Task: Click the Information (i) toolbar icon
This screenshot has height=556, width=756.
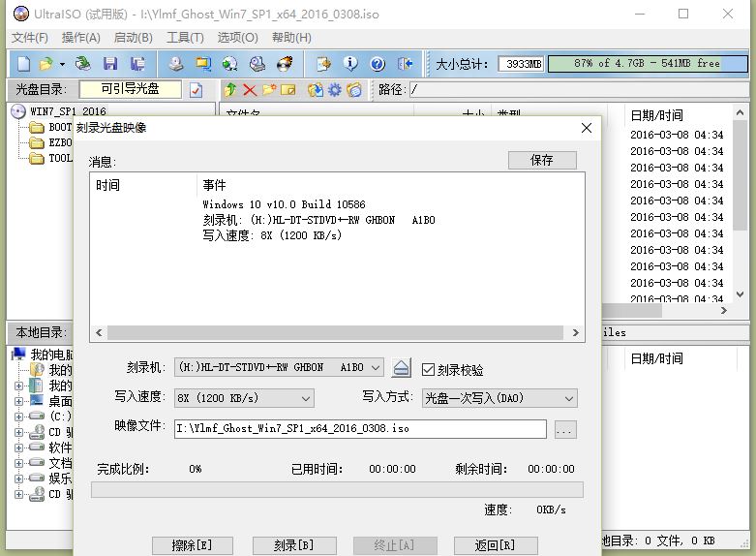Action: 350,64
